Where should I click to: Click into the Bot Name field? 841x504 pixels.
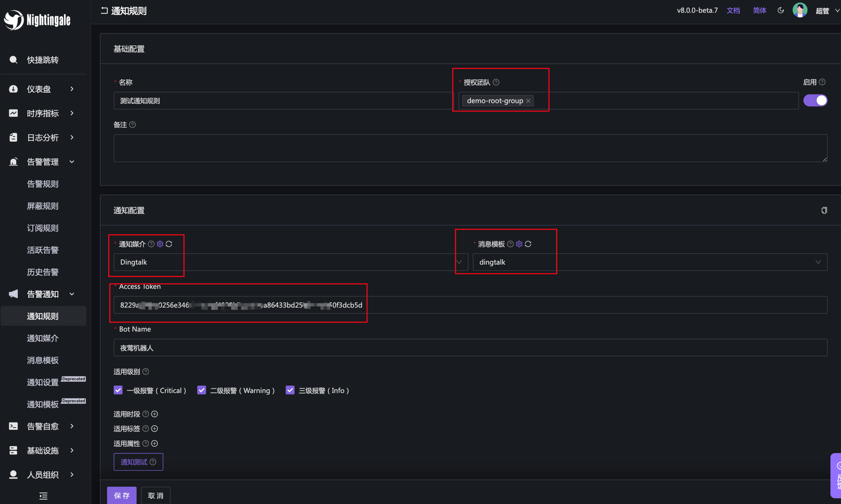470,348
